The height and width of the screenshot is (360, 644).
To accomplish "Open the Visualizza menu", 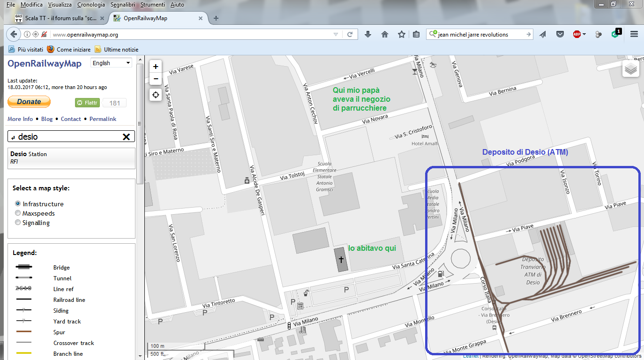I will click(x=60, y=5).
